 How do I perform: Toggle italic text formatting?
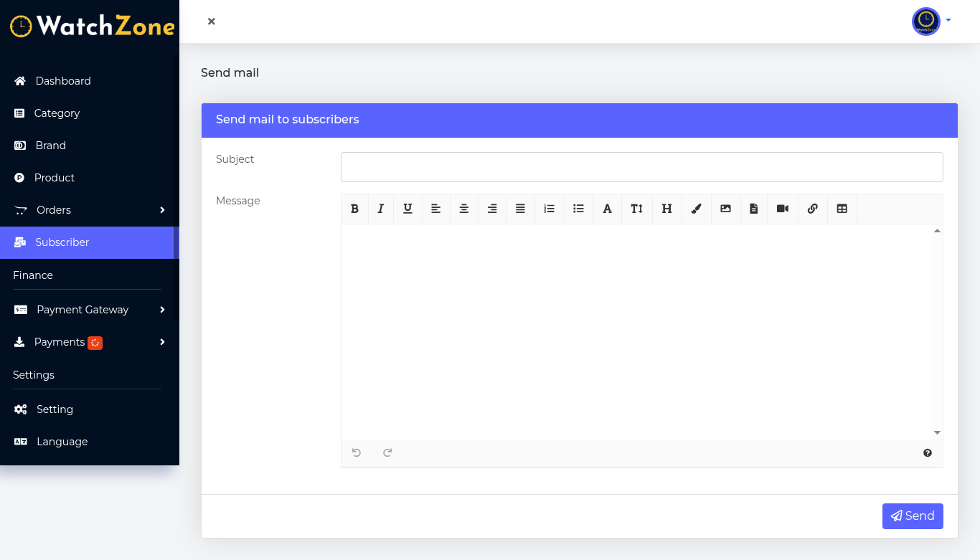click(x=380, y=209)
